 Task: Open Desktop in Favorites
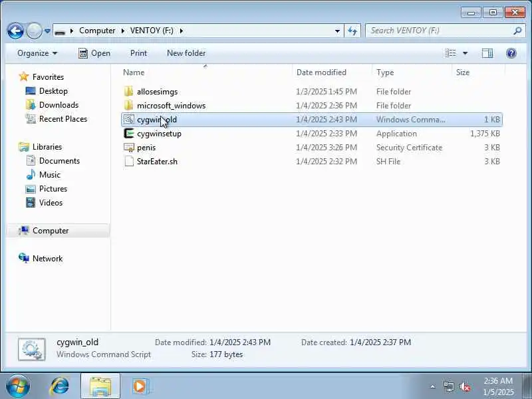point(53,91)
